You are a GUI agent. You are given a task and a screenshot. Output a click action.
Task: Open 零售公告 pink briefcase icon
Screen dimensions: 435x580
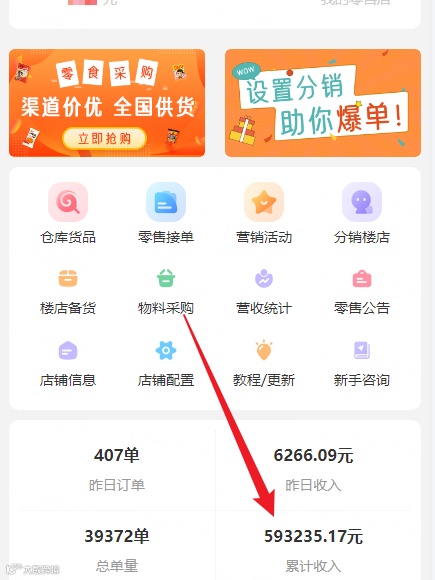(x=362, y=279)
